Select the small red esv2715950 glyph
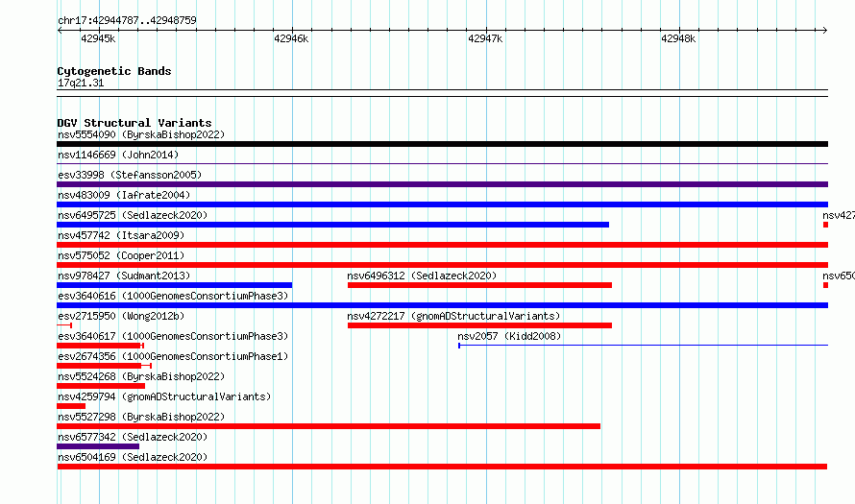Screen dimensions: 855x504 click(x=64, y=325)
